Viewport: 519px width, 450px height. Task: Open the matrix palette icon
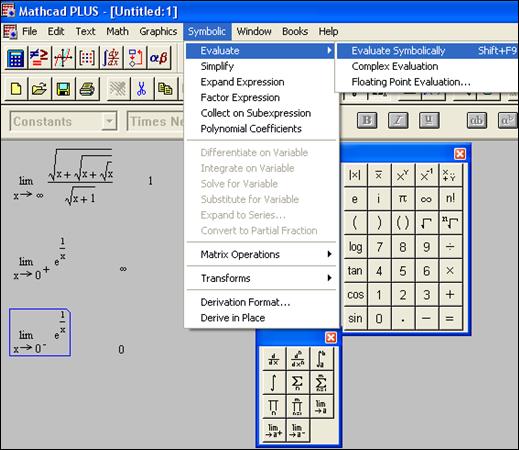[87, 58]
